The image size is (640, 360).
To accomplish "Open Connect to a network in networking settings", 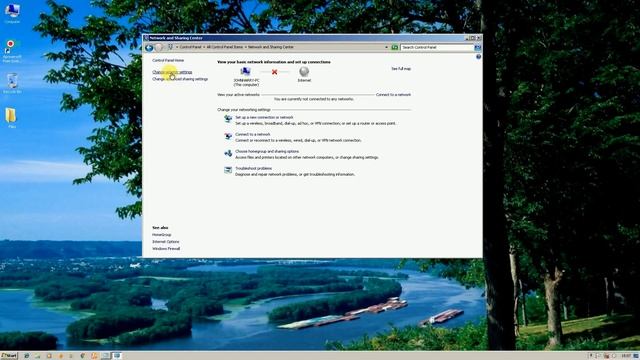I will pos(253,134).
